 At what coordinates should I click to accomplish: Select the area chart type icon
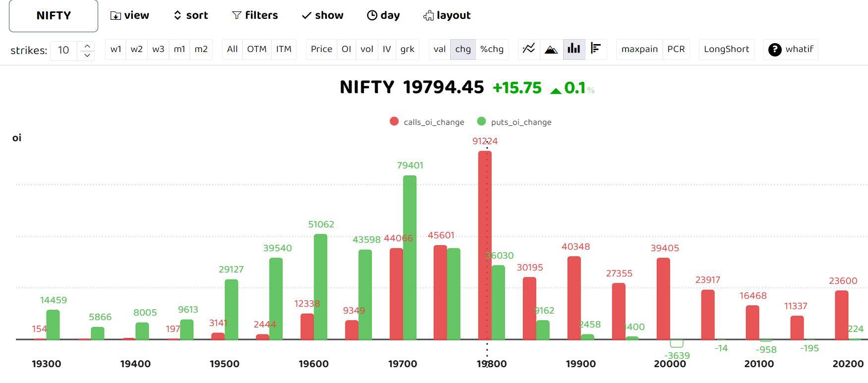click(x=551, y=49)
